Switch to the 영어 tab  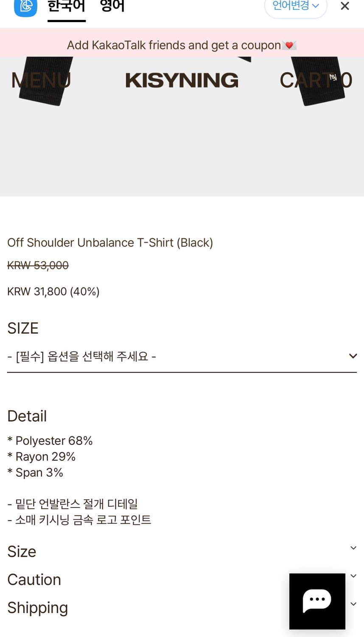112,7
